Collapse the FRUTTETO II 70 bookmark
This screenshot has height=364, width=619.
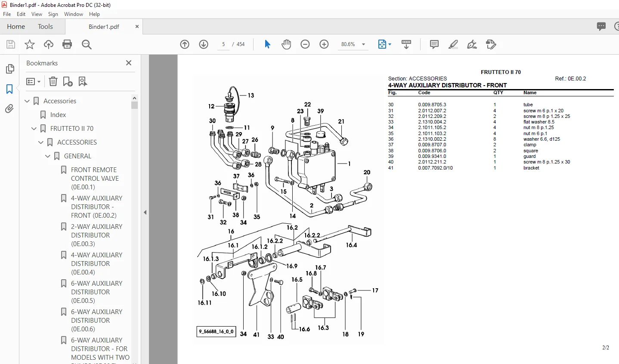(x=34, y=129)
